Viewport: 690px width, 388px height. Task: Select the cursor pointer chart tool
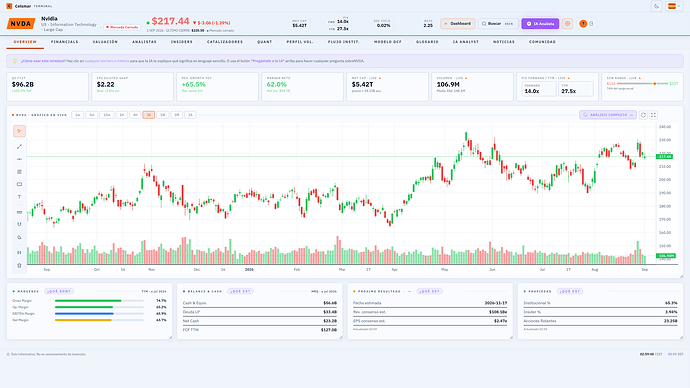[19, 131]
